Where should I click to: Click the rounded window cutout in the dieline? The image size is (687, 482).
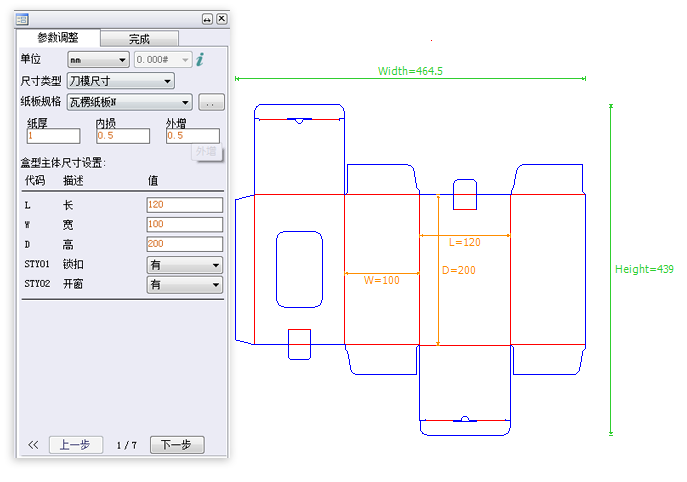tap(299, 269)
